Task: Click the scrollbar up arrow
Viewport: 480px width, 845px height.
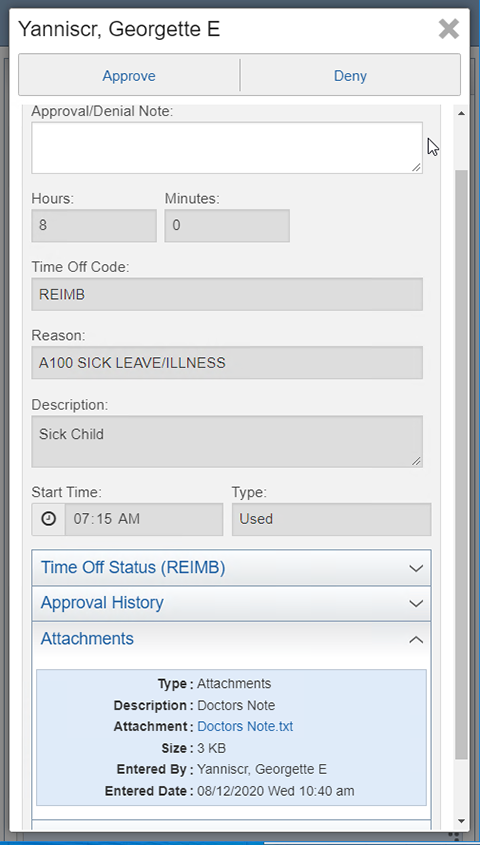Action: click(x=461, y=113)
